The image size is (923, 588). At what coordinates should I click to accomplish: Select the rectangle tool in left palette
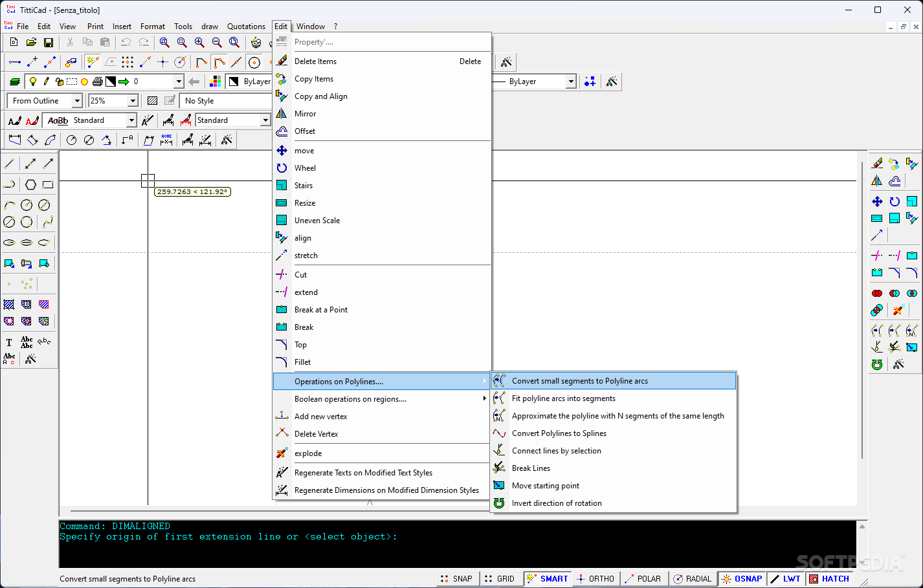tap(48, 184)
